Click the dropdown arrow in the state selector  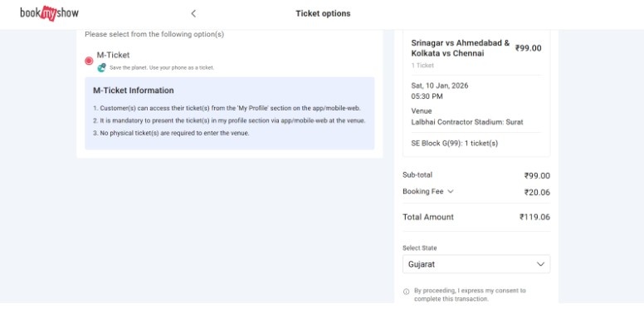[x=541, y=264]
